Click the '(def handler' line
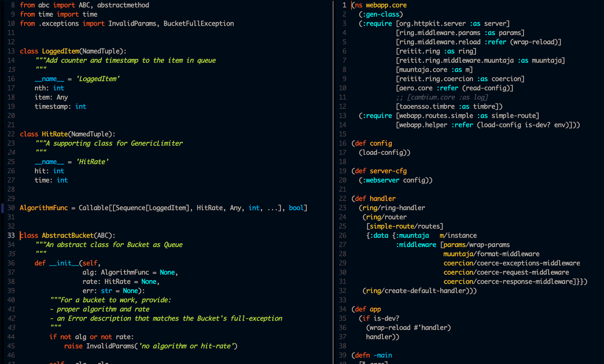The width and height of the screenshot is (604, 364). [x=374, y=199]
